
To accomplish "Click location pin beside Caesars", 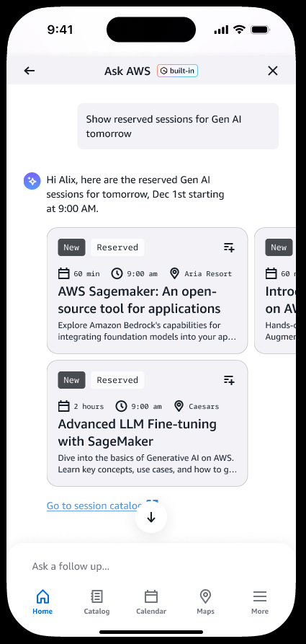I will pyautogui.click(x=179, y=406).
